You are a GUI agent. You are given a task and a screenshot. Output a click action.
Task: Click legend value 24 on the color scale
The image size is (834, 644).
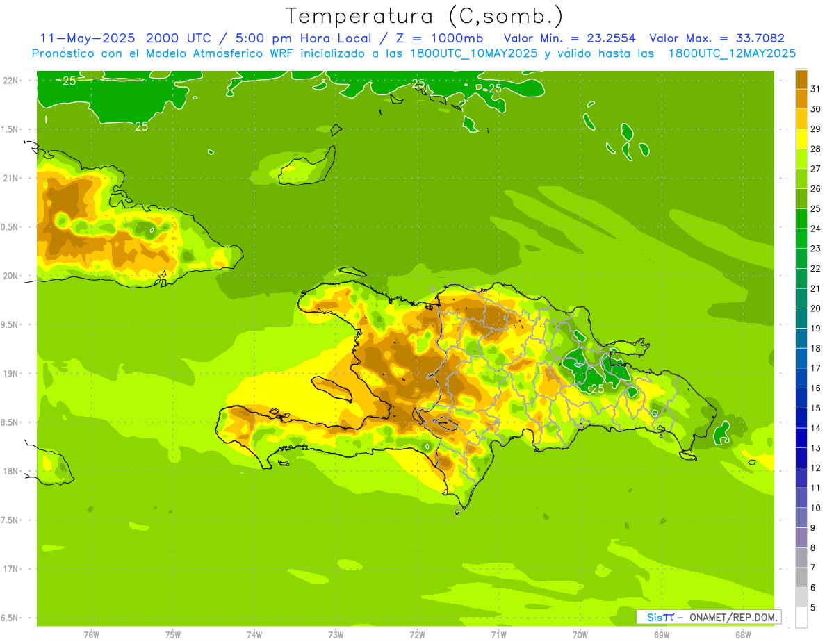[816, 229]
